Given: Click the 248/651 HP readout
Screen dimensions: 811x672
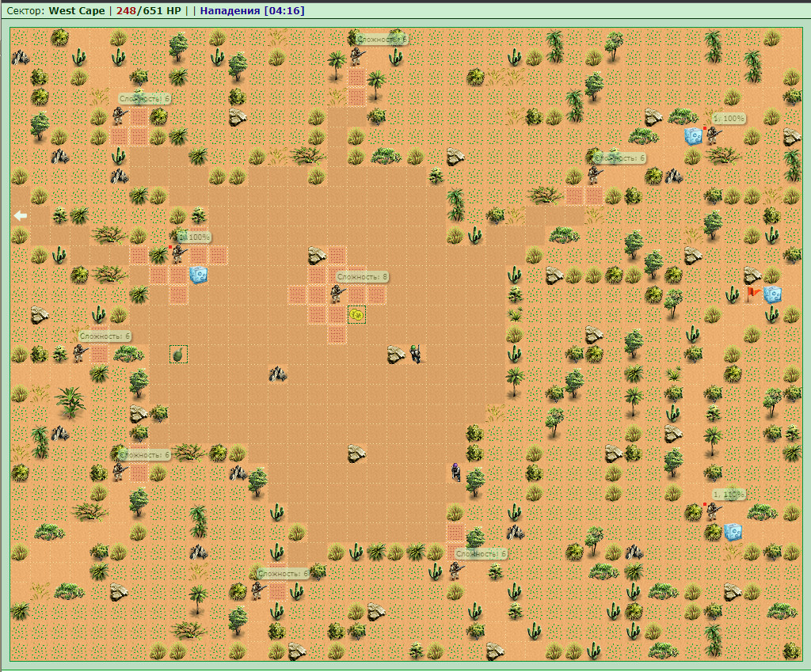Looking at the screenshot, I should point(148,10).
